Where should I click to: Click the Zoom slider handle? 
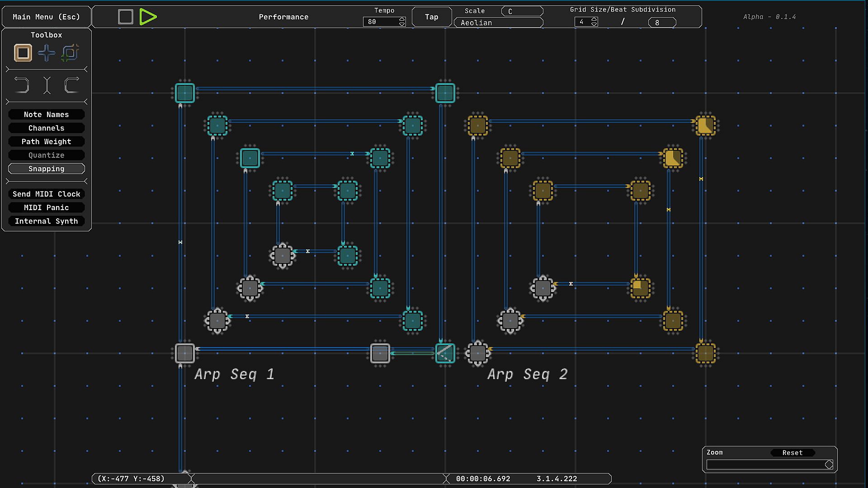click(x=829, y=465)
